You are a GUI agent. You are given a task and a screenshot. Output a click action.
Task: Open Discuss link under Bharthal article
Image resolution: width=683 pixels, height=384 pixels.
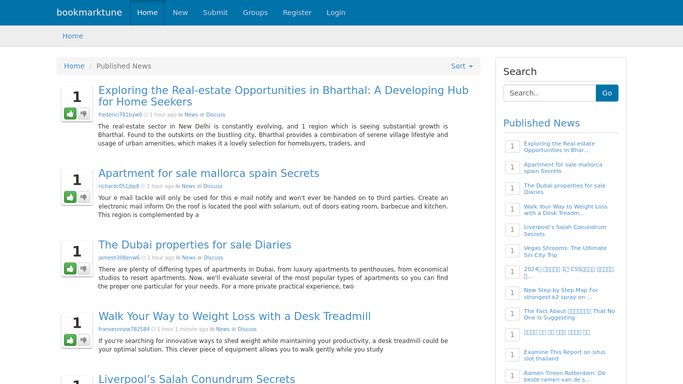point(216,115)
